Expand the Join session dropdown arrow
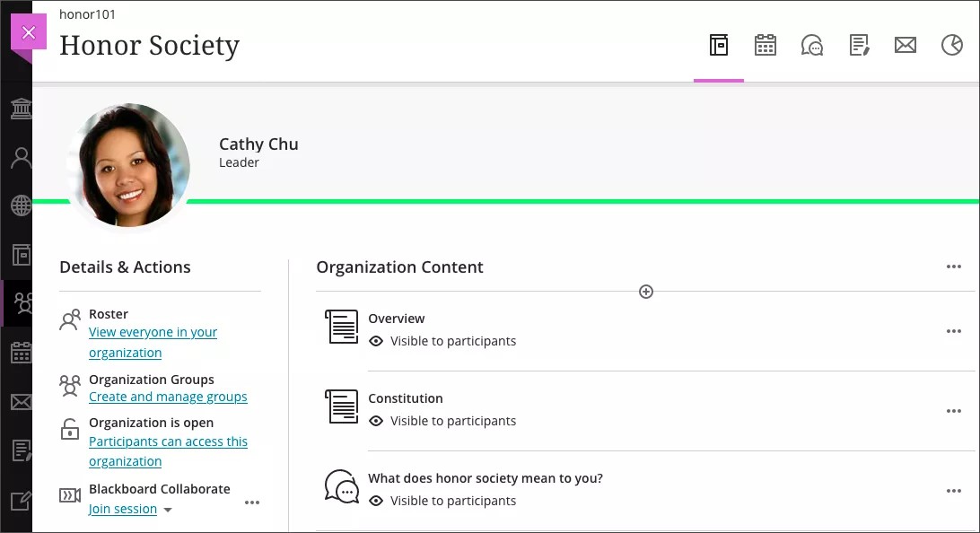The image size is (980, 533). click(x=168, y=509)
